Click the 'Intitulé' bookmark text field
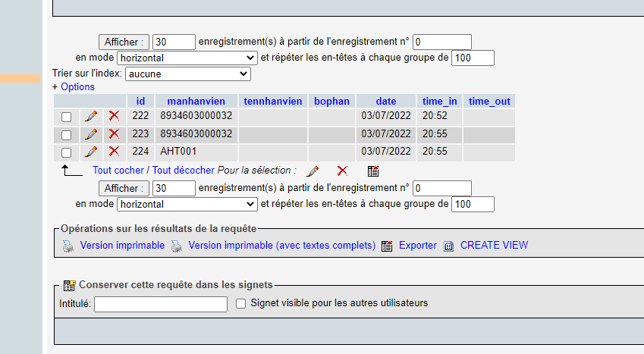 (161, 304)
